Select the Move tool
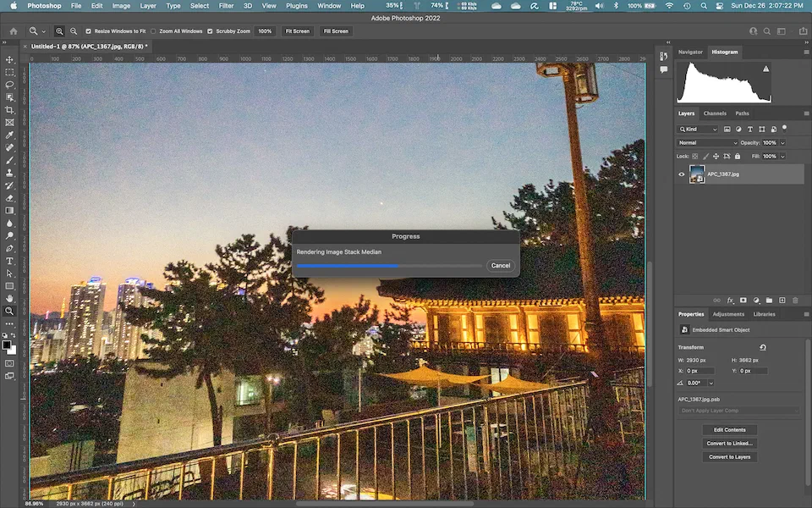Image resolution: width=812 pixels, height=508 pixels. [10, 60]
